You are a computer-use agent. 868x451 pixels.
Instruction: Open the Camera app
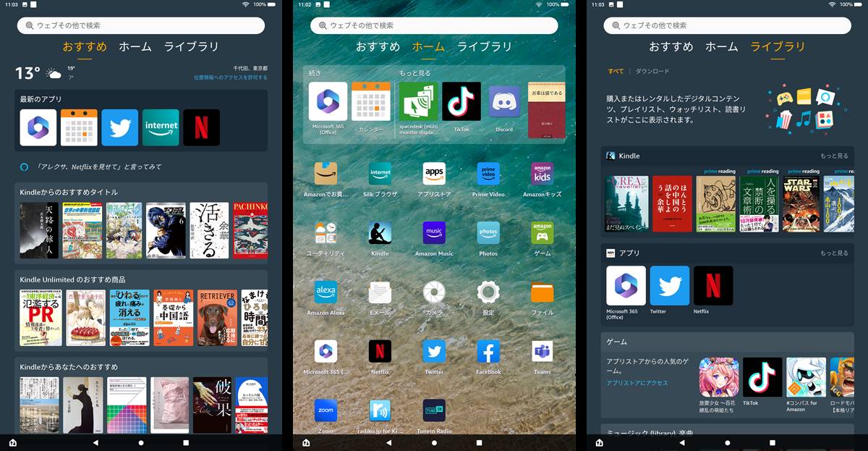[434, 292]
